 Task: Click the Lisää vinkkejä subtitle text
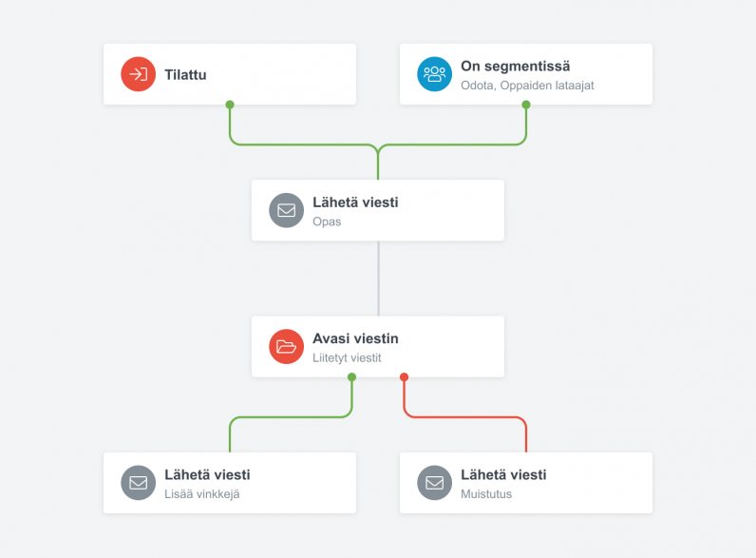[x=202, y=494]
